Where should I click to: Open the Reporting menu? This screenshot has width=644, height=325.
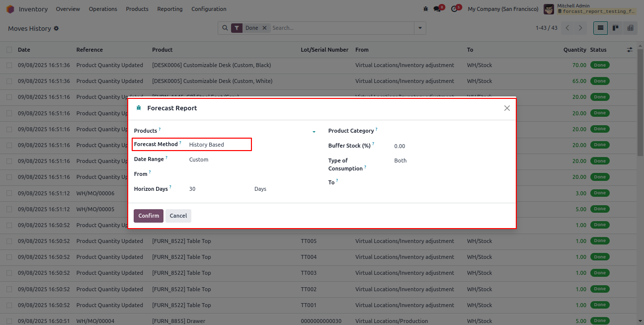pyautogui.click(x=170, y=9)
